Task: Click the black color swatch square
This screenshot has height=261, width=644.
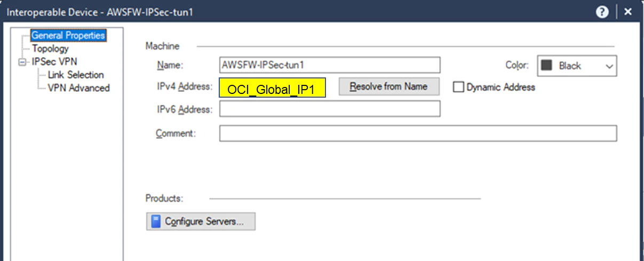Action: 546,66
